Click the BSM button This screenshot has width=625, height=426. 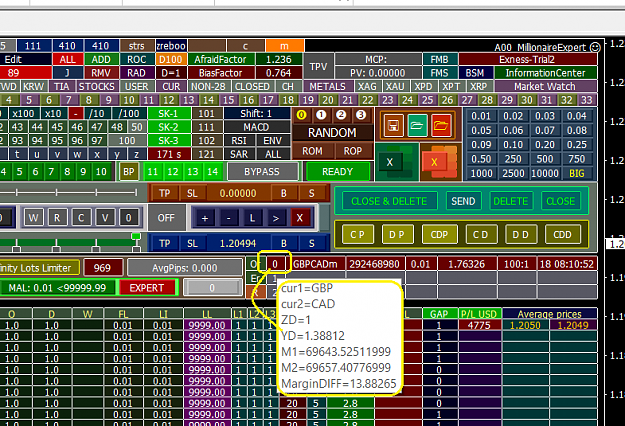[x=475, y=73]
